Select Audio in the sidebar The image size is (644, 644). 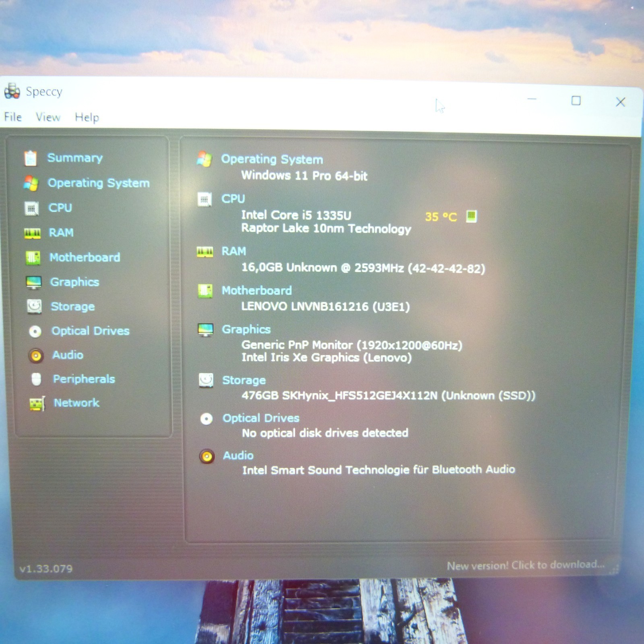click(68, 355)
